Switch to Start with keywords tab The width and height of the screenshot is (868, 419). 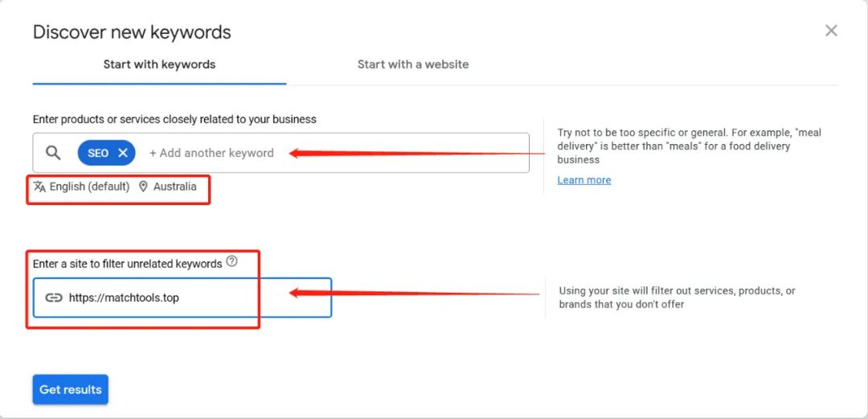click(x=159, y=65)
